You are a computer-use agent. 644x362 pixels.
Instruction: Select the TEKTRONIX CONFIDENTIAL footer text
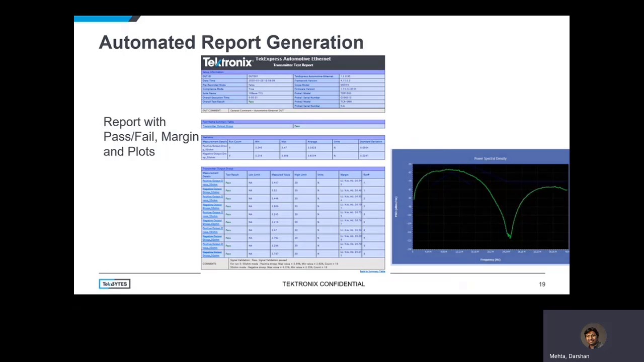point(324,284)
